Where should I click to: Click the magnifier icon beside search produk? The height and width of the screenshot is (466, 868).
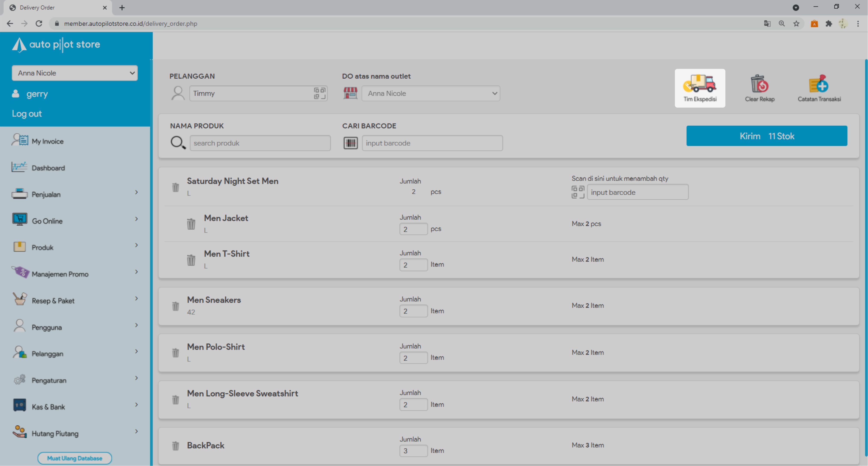pos(178,143)
